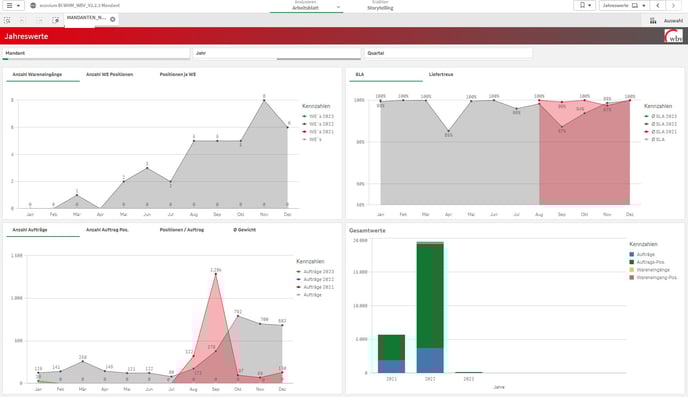
Task: Select the Anzahl Wareneingänge tab
Action: [37, 75]
